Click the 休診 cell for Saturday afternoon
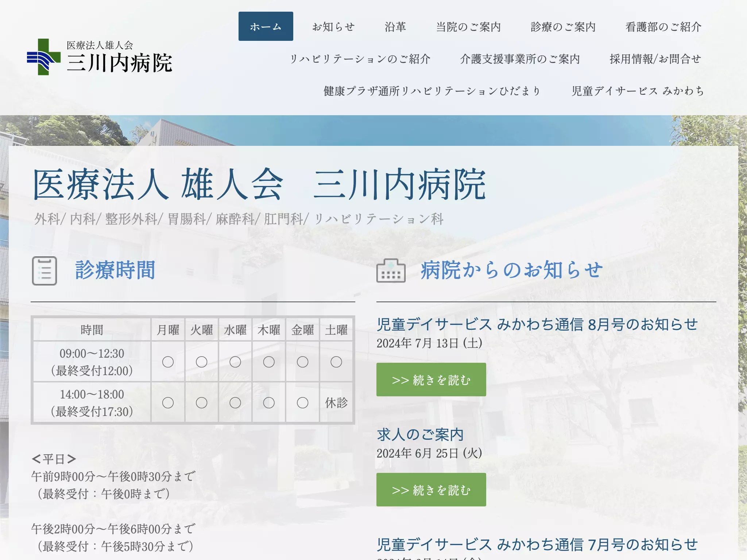The height and width of the screenshot is (560, 747). click(x=336, y=403)
